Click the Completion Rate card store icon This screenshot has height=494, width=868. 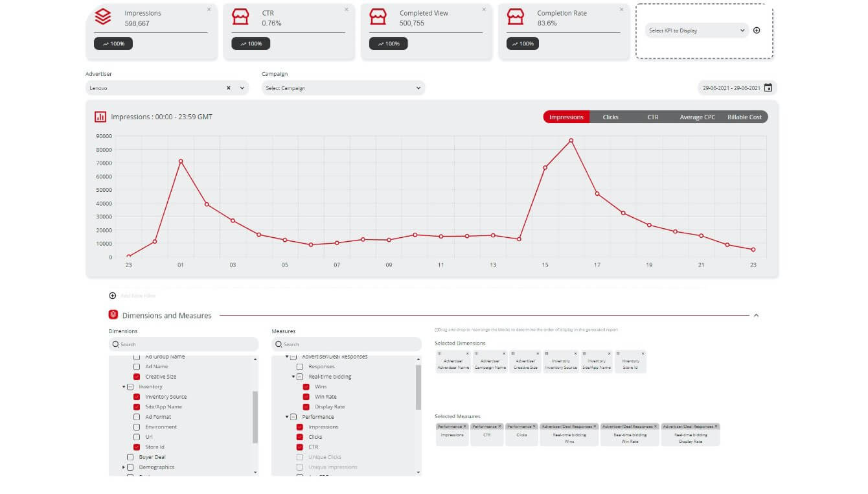515,17
